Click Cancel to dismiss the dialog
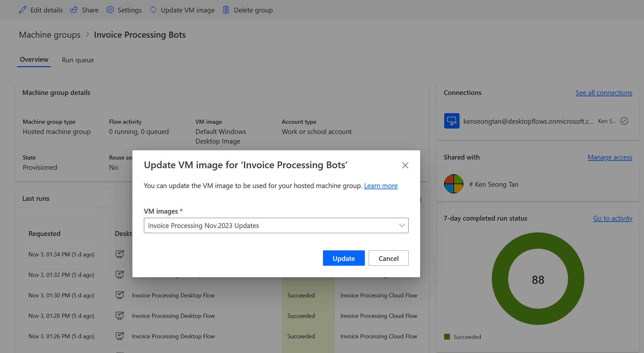This screenshot has width=644, height=353. (388, 258)
